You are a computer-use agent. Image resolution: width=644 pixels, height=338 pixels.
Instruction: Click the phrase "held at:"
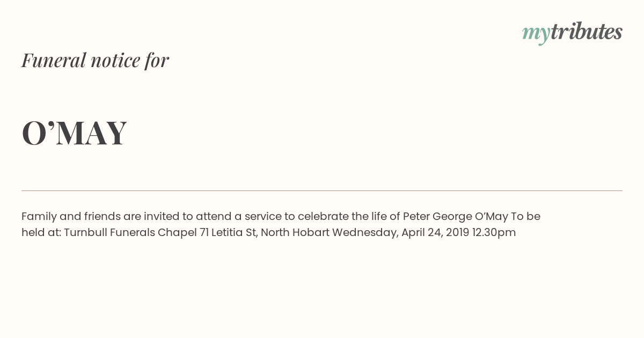[41, 233]
